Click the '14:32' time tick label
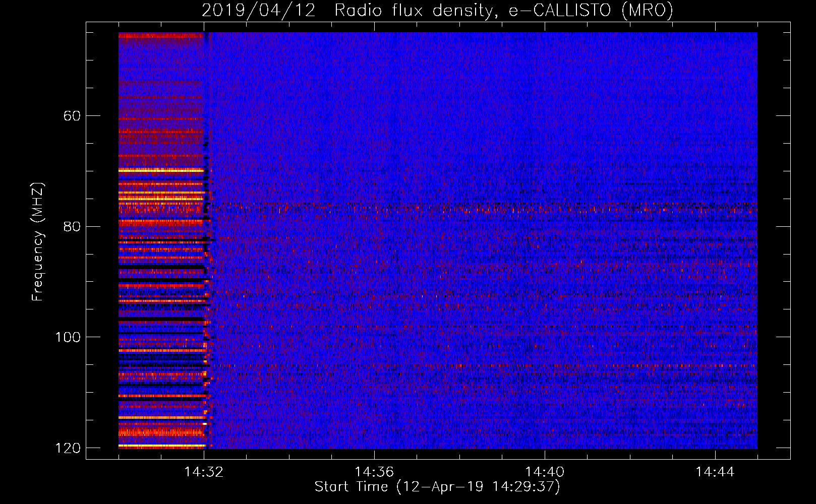Screen dimensions: 816x504 204,472
